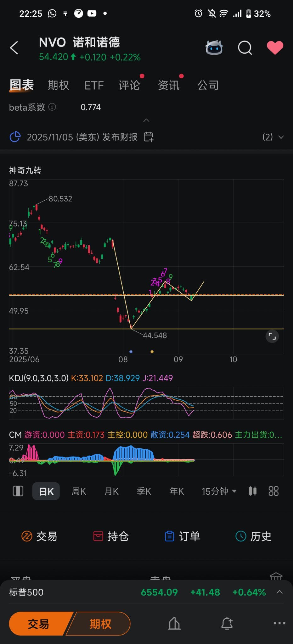This screenshot has width=293, height=644.
Task: Select the 日K period
Action: point(46,491)
